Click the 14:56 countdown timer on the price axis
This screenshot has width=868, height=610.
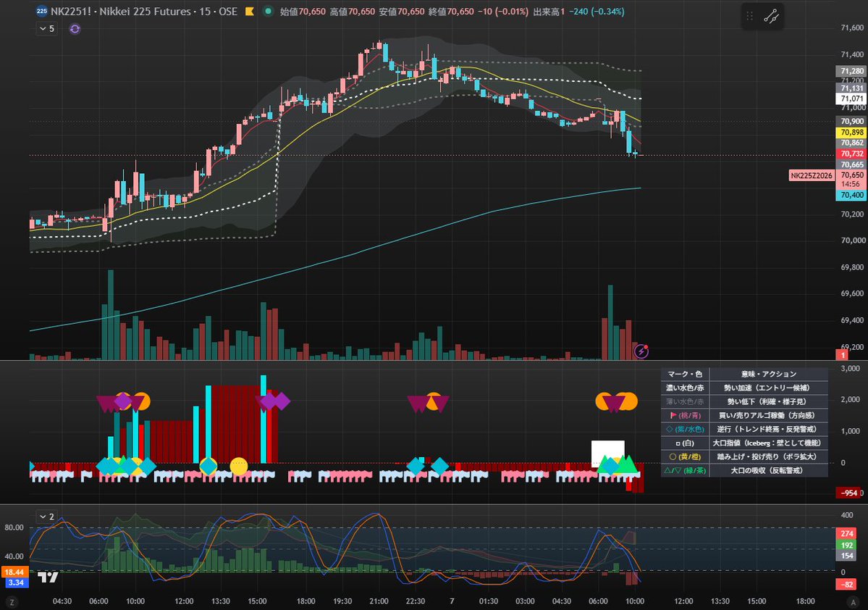[x=851, y=184]
